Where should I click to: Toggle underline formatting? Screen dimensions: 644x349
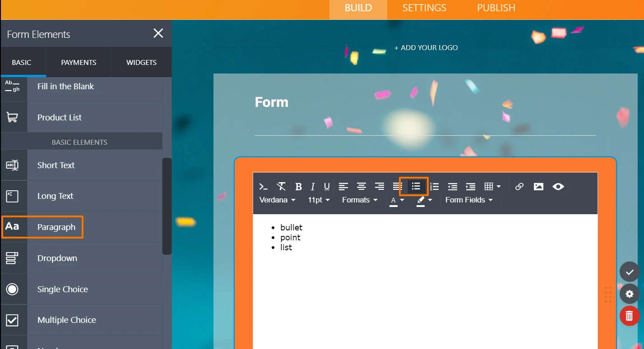(x=327, y=187)
